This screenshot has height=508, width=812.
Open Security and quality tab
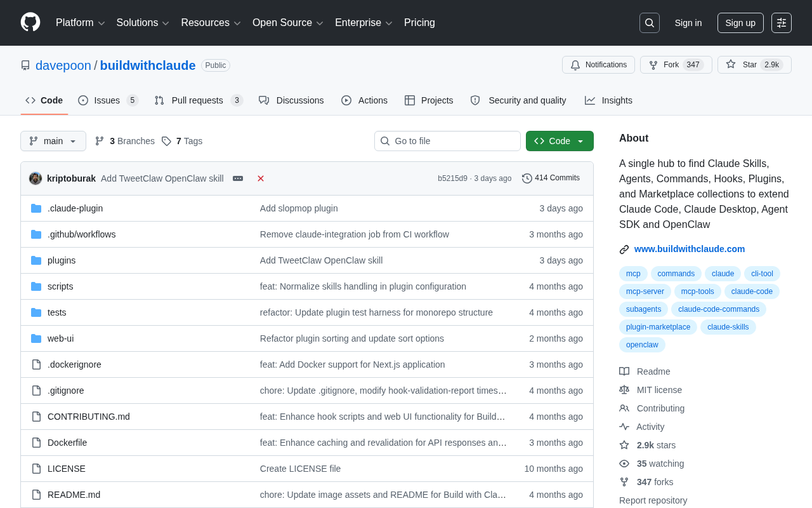(518, 100)
